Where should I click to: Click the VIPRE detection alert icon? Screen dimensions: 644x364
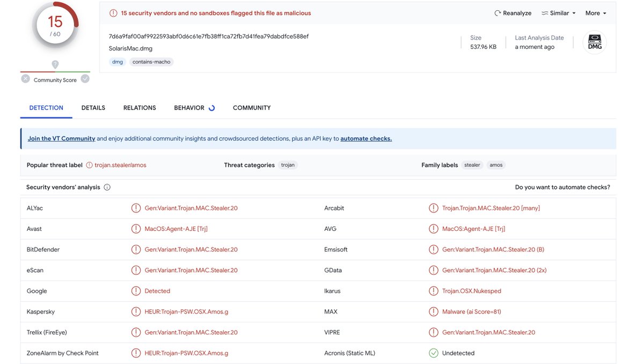[434, 332]
